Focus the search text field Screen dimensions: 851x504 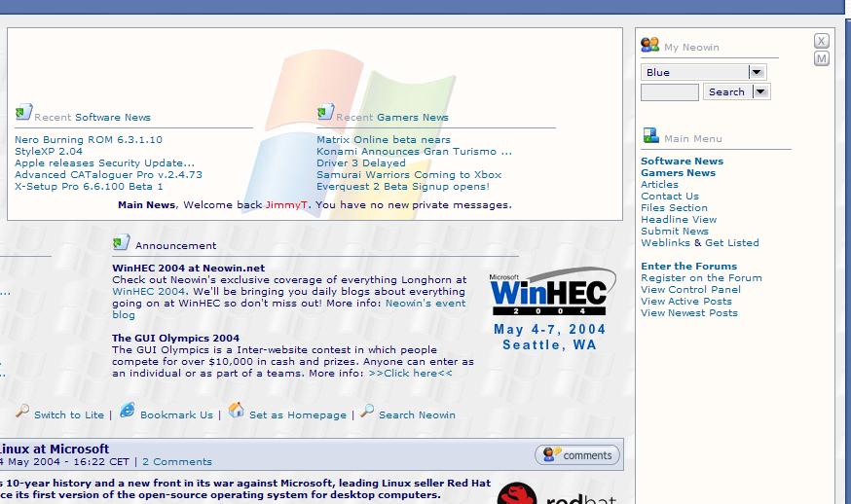click(670, 92)
